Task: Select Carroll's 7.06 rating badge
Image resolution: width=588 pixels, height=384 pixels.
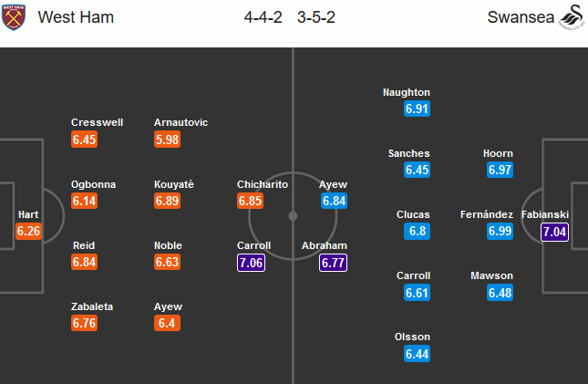Action: click(x=251, y=263)
